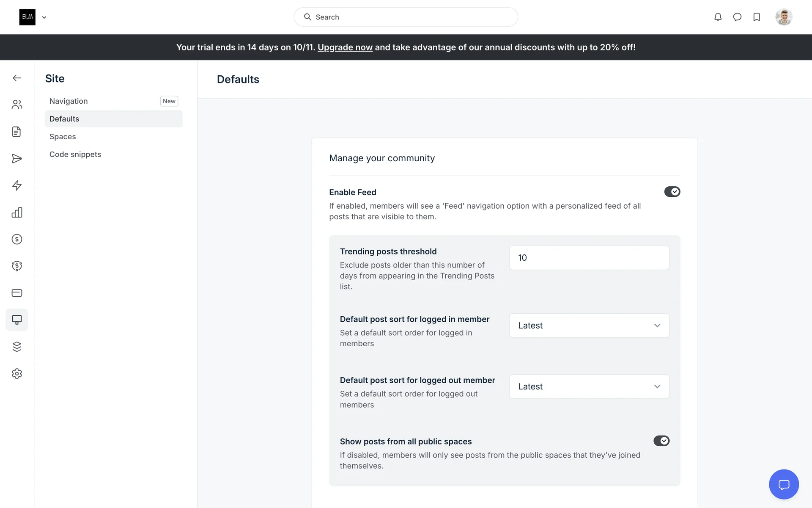The height and width of the screenshot is (508, 812).
Task: Click the back arrow icon in sidebar
Action: 17,78
